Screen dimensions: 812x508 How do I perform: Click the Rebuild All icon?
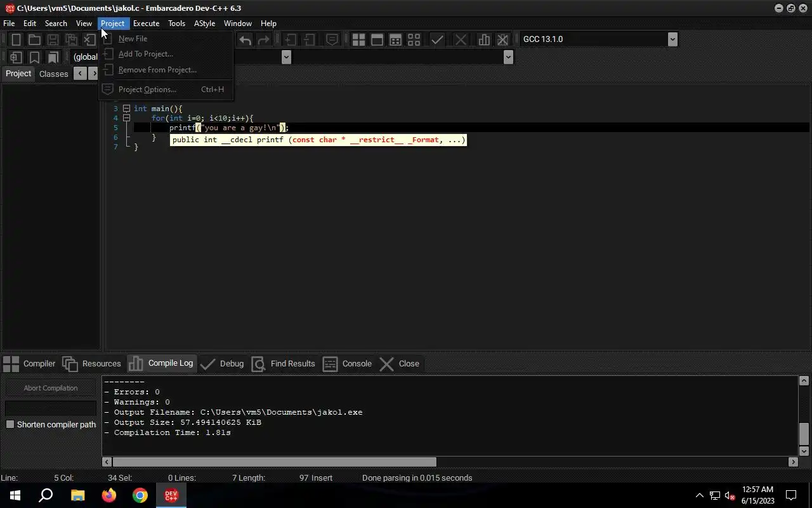tap(414, 39)
